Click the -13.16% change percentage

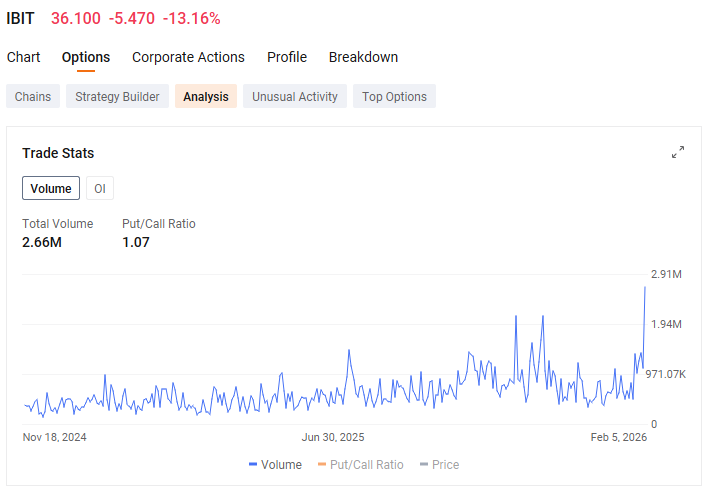click(192, 18)
